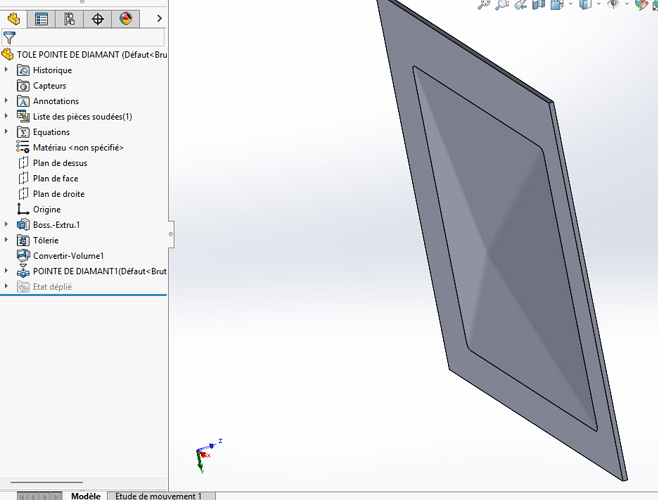This screenshot has width=658, height=500.
Task: Open the Etude de mouvement 1 tab
Action: pyautogui.click(x=158, y=496)
